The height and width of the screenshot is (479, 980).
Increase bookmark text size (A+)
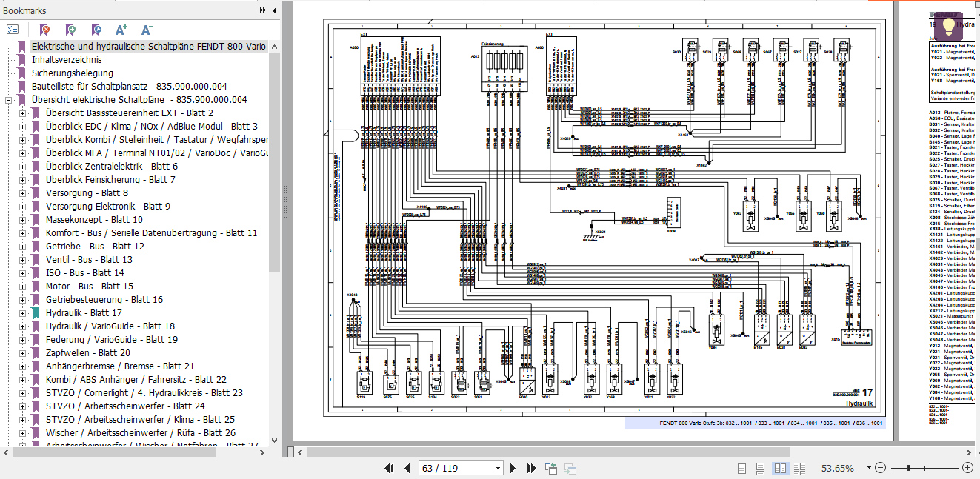(x=121, y=30)
